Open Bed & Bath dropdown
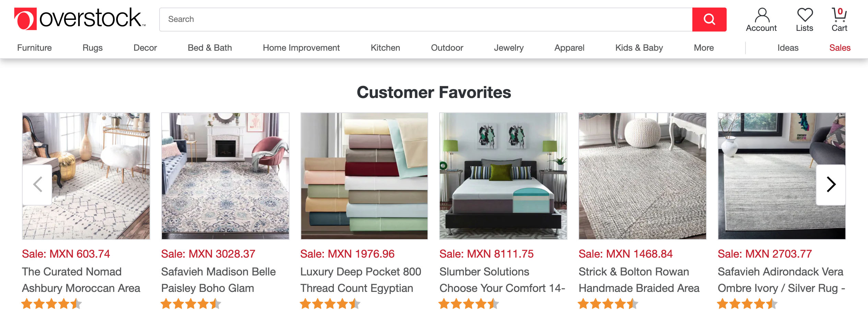868x321 pixels. (x=209, y=48)
